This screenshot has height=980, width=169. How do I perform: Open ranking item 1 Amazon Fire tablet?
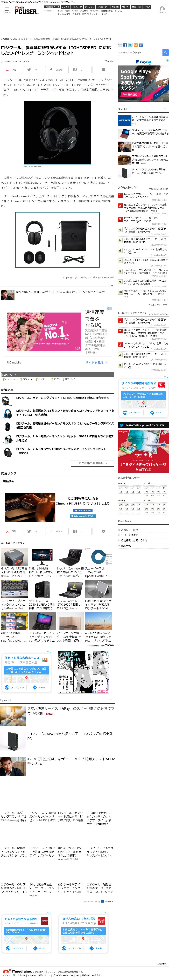[x=145, y=196]
